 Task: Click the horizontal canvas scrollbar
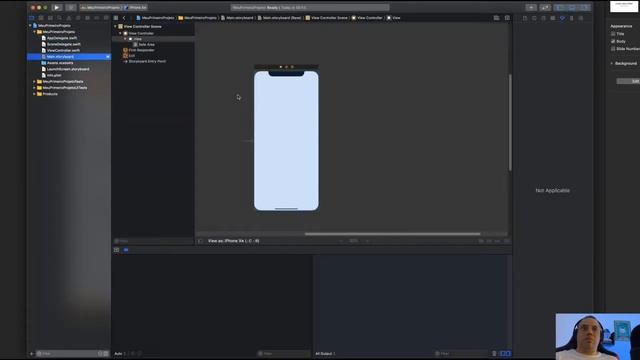392,234
